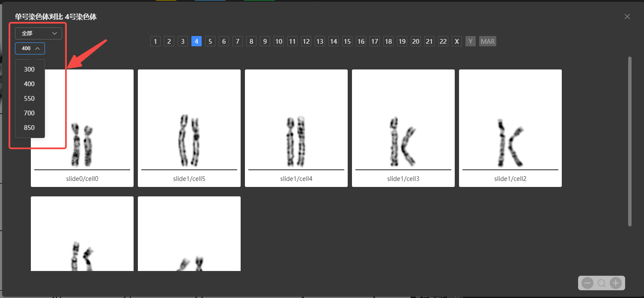Select the slide1/cell5 chromosome card
Screen dimensions: 644x298
(x=189, y=129)
